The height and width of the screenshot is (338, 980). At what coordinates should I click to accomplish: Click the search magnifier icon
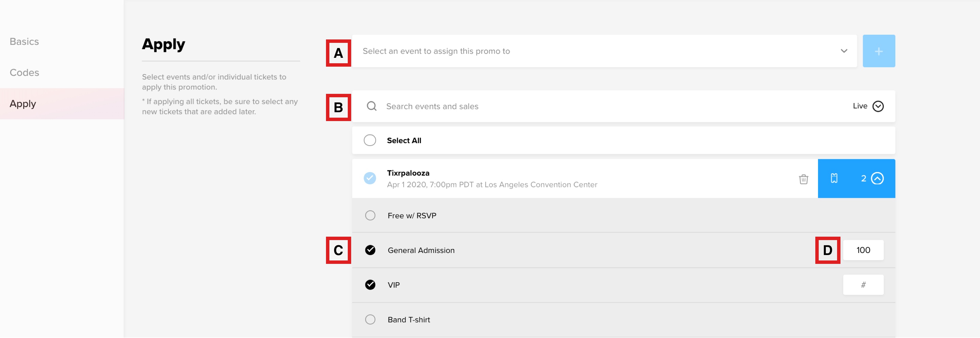tap(371, 106)
